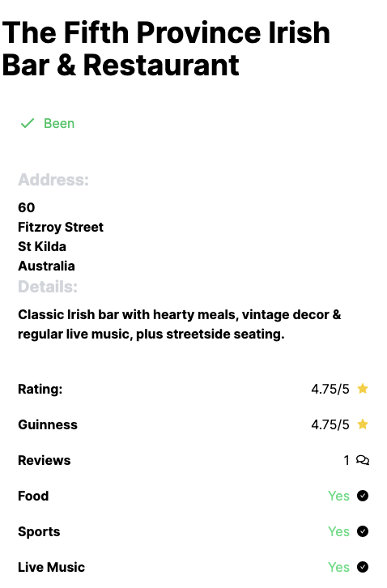This screenshot has height=588, width=387.
Task: Click The Fifth Province title heading
Action: click(166, 49)
